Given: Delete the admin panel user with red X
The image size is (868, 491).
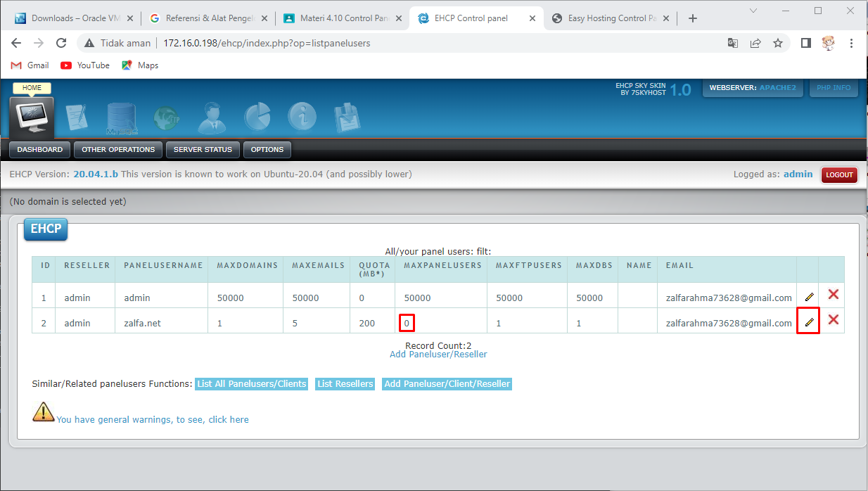Looking at the screenshot, I should (x=834, y=295).
